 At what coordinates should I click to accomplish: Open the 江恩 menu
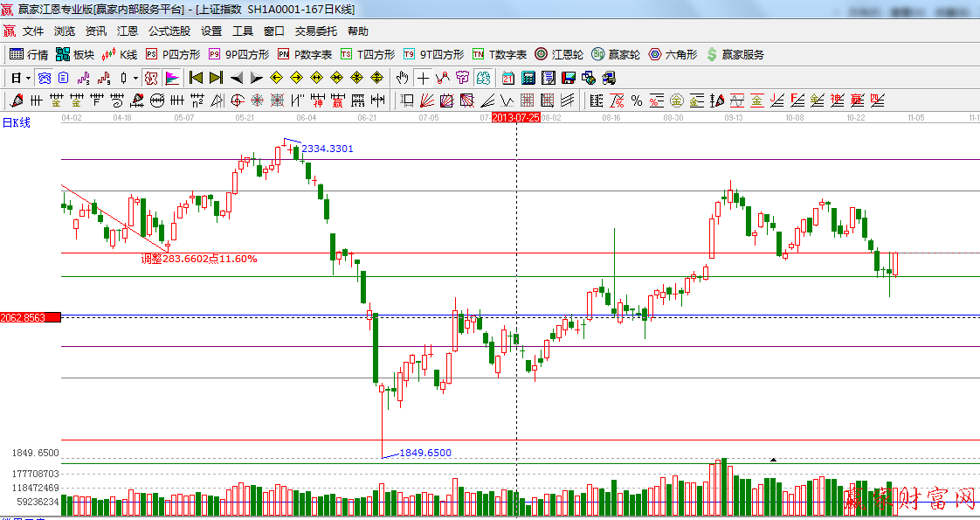[128, 31]
